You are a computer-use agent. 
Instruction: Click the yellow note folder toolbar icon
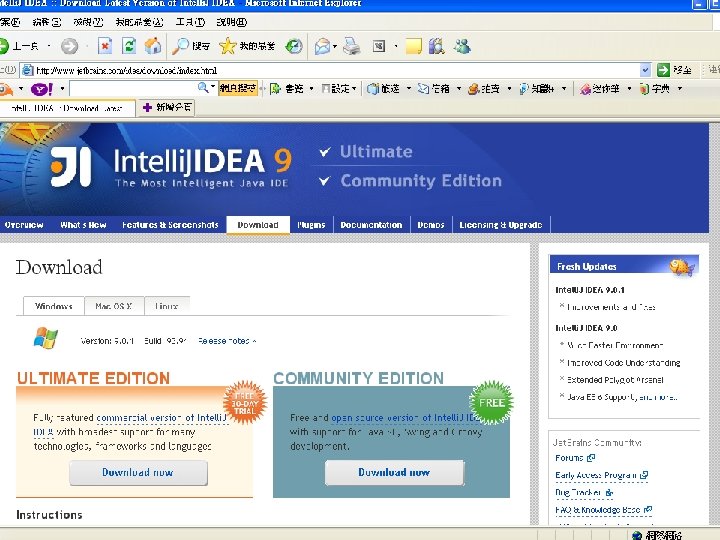click(413, 46)
